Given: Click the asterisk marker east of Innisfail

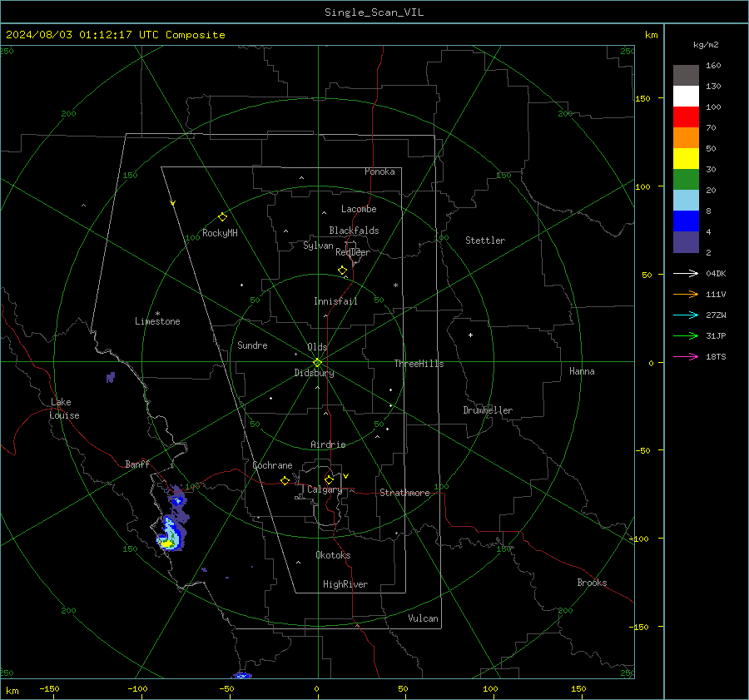Looking at the screenshot, I should tap(395, 285).
